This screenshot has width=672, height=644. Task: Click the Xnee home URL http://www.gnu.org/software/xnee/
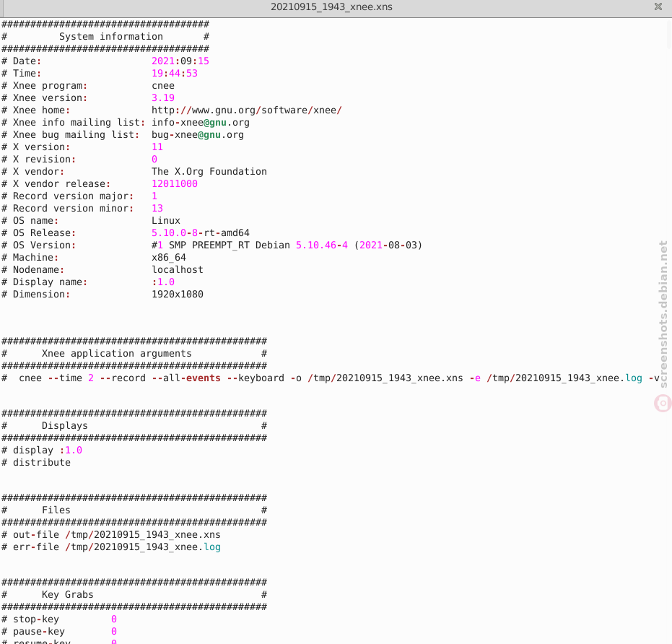click(x=247, y=110)
